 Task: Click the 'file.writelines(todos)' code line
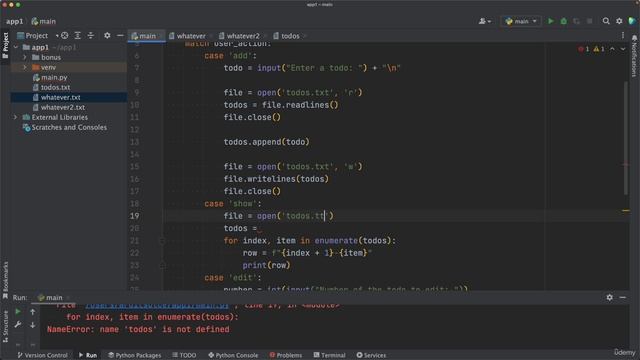[x=276, y=179]
